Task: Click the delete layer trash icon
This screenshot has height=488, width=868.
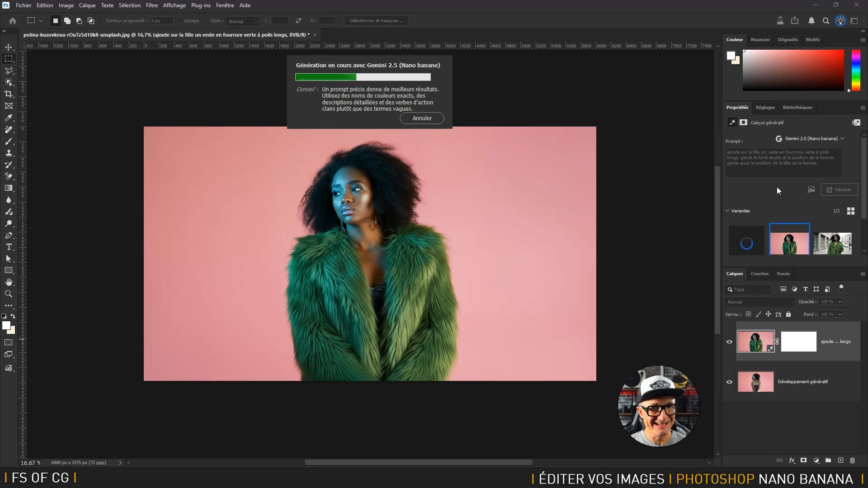Action: point(853,460)
